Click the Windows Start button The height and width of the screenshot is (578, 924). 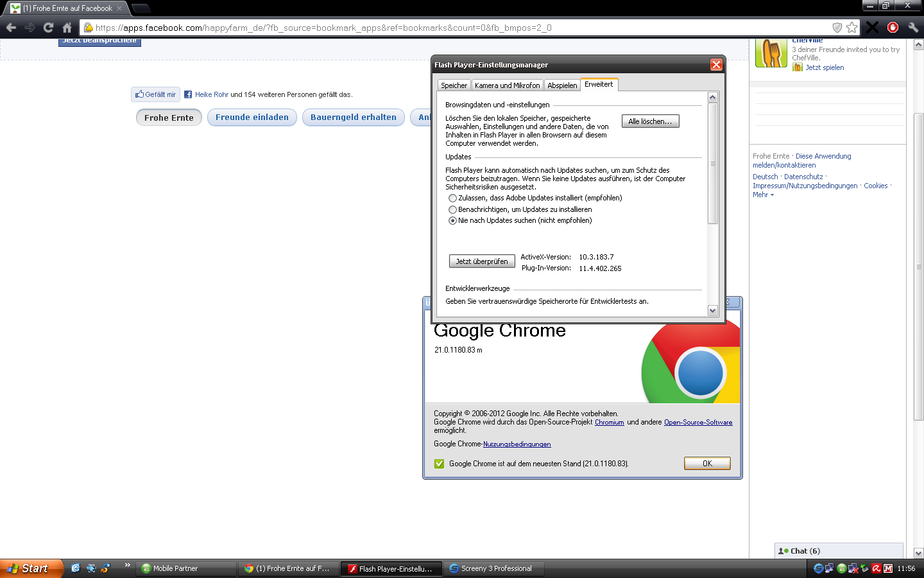31,568
